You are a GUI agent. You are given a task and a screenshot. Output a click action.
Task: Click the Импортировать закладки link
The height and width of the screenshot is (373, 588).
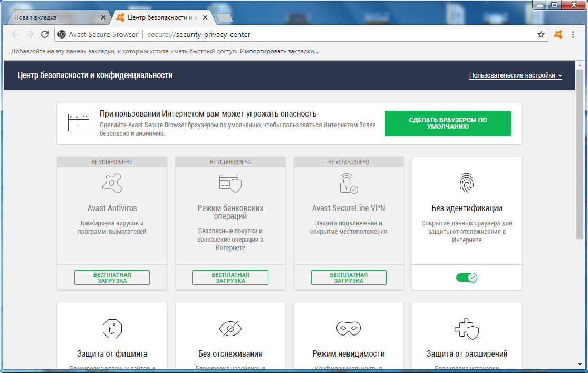(279, 51)
